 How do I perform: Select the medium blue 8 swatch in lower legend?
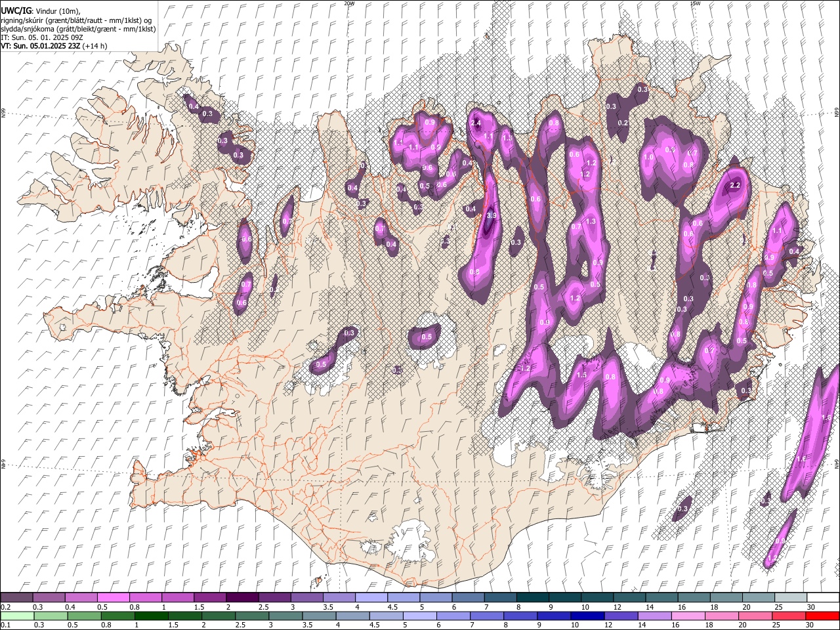tap(520, 616)
